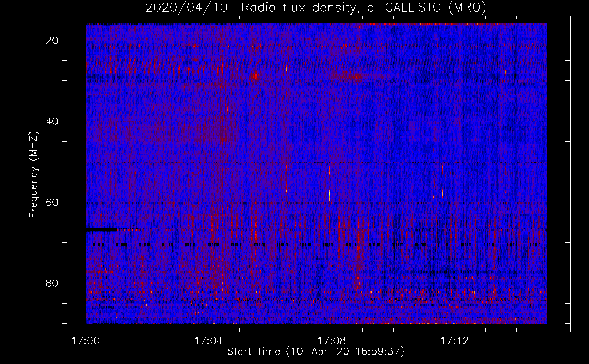
Task: Click the time tick label '17:12'
Action: (455, 341)
